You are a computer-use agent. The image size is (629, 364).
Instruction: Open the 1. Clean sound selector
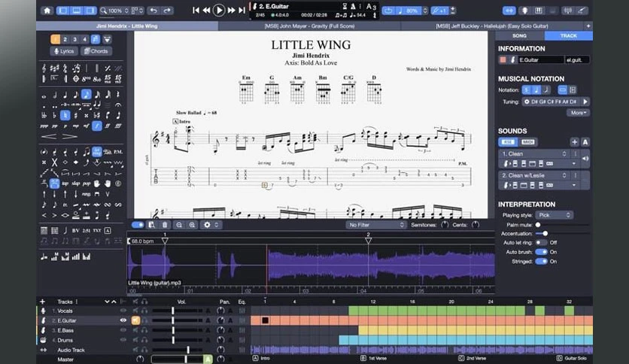click(x=533, y=154)
